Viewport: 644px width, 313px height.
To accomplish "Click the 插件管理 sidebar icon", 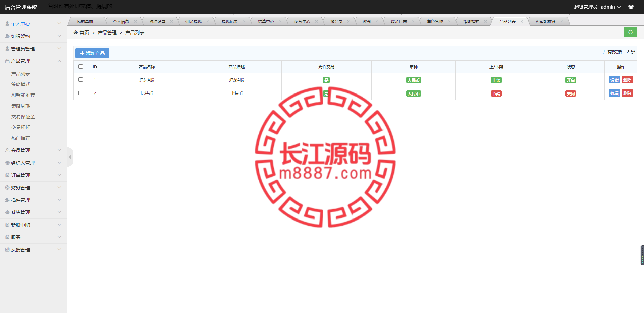I will pos(7,200).
